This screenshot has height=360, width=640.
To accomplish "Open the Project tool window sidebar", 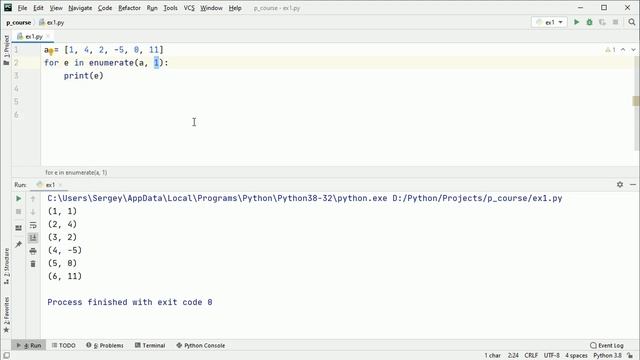I will [x=6, y=50].
